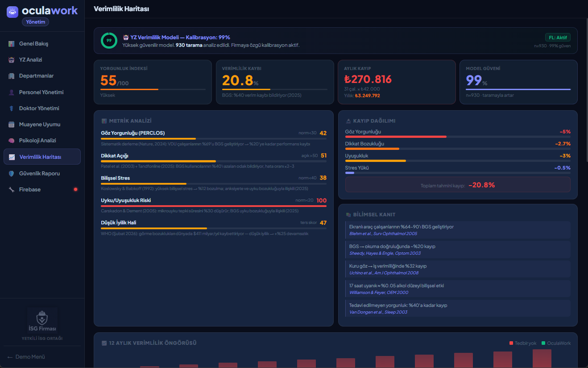Click the Departmanlar building icon
The width and height of the screenshot is (588, 368).
click(11, 76)
